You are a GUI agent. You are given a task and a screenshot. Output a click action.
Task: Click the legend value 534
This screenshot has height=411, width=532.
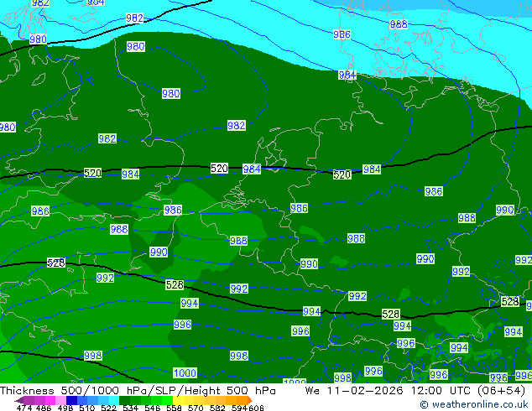131,408
